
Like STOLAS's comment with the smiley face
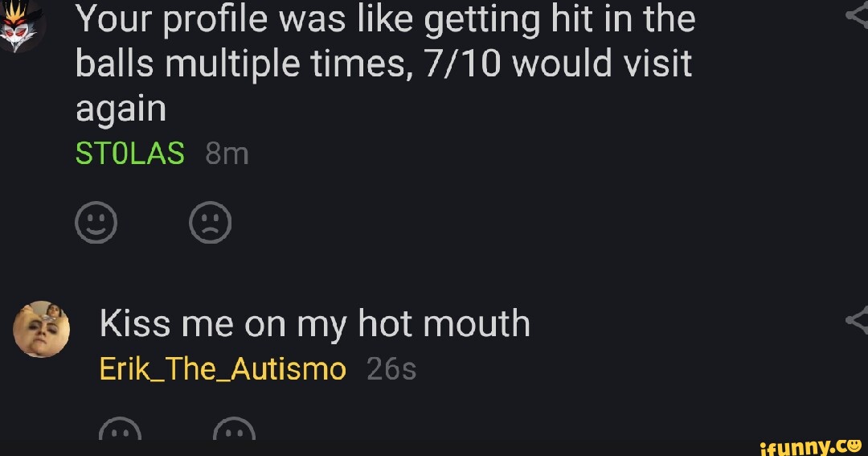[x=96, y=222]
